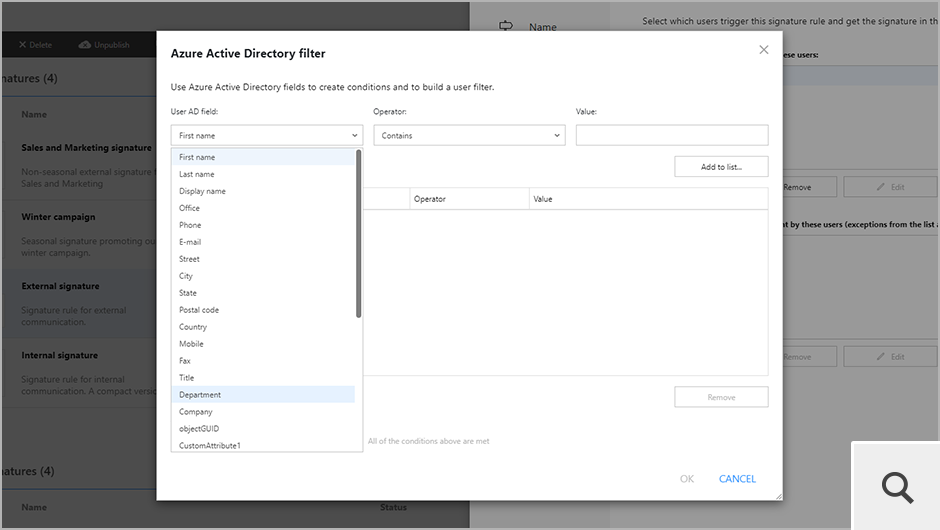Click the Operator column header
The height and width of the screenshot is (530, 940).
469,199
